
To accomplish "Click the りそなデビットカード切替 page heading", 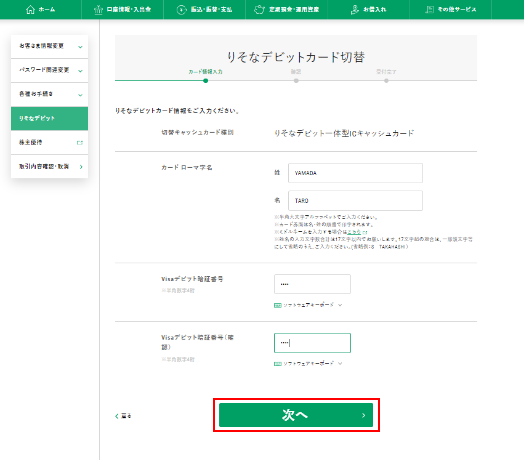I will click(x=296, y=57).
